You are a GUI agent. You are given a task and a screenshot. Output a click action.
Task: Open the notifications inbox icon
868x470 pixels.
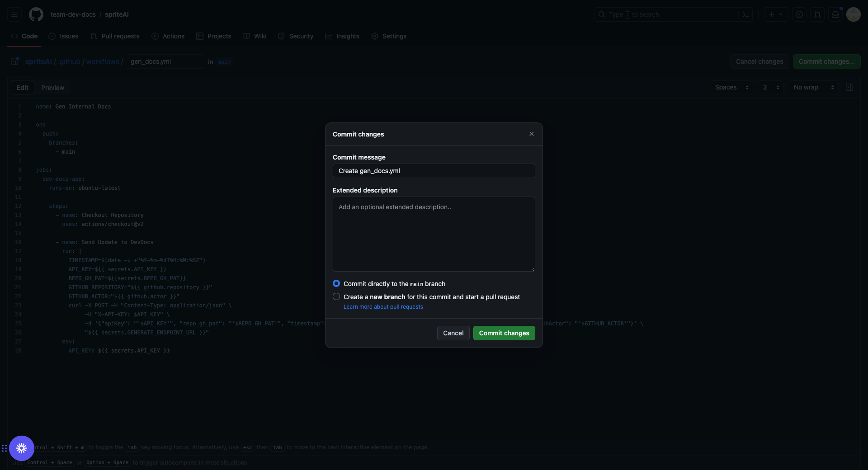(835, 14)
